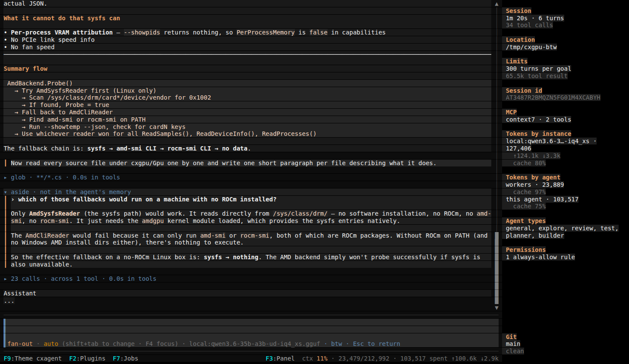Click the context7 · 2 tools MCP entry

[x=538, y=119]
